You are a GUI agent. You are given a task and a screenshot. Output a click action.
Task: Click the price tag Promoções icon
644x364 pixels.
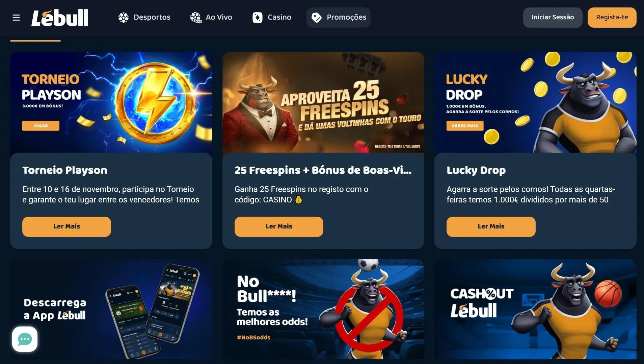(x=317, y=18)
